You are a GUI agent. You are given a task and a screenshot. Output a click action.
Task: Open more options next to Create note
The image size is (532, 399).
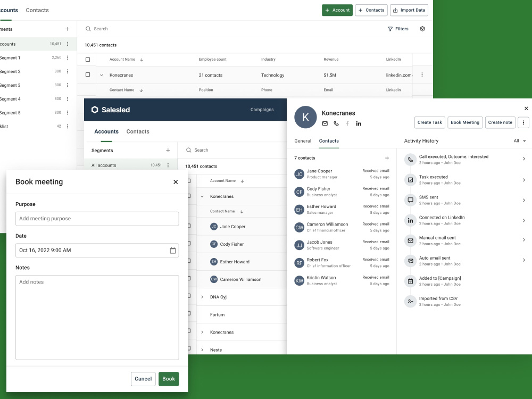tap(523, 122)
